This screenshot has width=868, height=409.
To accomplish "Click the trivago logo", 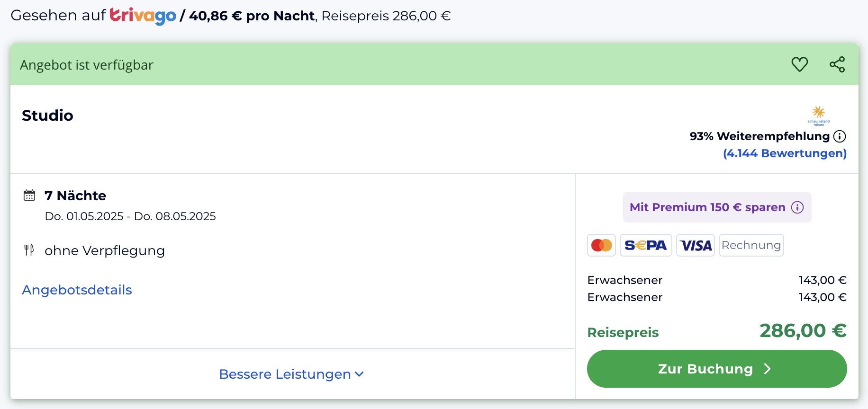I will [x=143, y=16].
